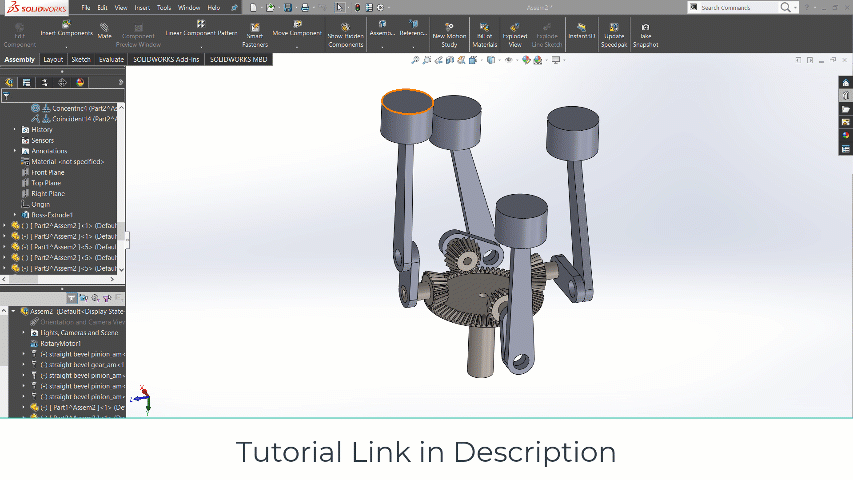
Task: Click the Instant3D tool
Action: tap(582, 31)
